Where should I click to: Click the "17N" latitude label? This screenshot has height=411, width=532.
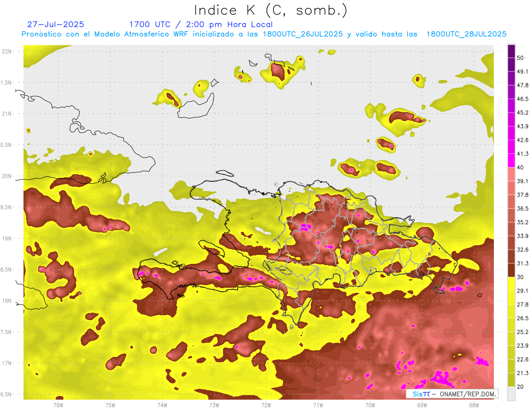(8, 363)
